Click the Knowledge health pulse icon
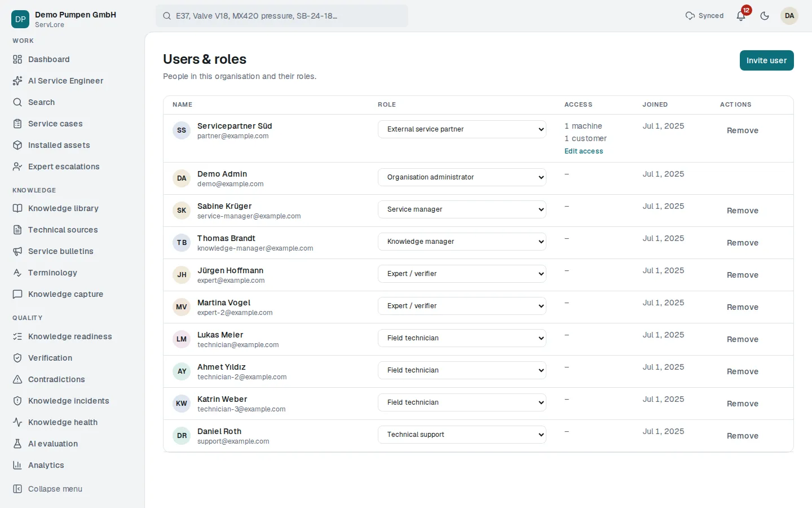Image resolution: width=812 pixels, height=508 pixels. [x=17, y=422]
